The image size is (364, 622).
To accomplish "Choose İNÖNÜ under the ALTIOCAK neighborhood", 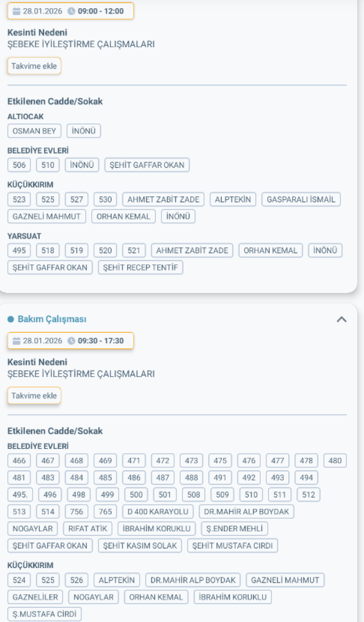I will pos(83,131).
